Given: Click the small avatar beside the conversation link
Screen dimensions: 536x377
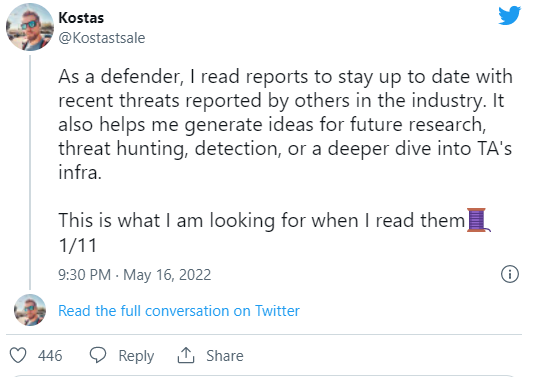Looking at the screenshot, I should point(30,310).
